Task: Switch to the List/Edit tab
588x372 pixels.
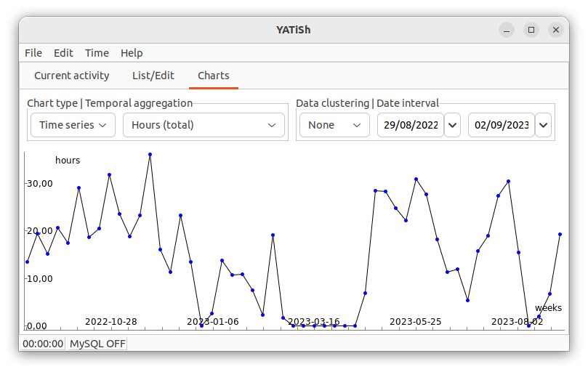Action: [x=153, y=76]
